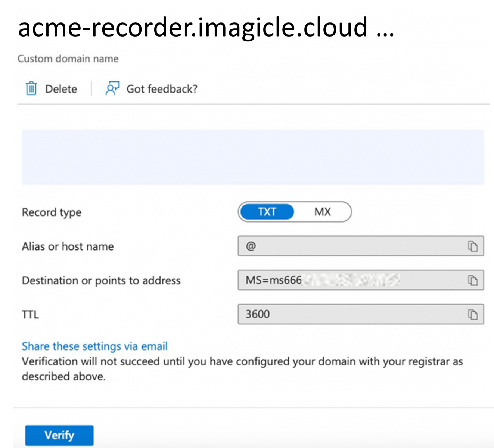The width and height of the screenshot is (494, 448).
Task: Click the Got feedback person icon
Action: coord(112,89)
